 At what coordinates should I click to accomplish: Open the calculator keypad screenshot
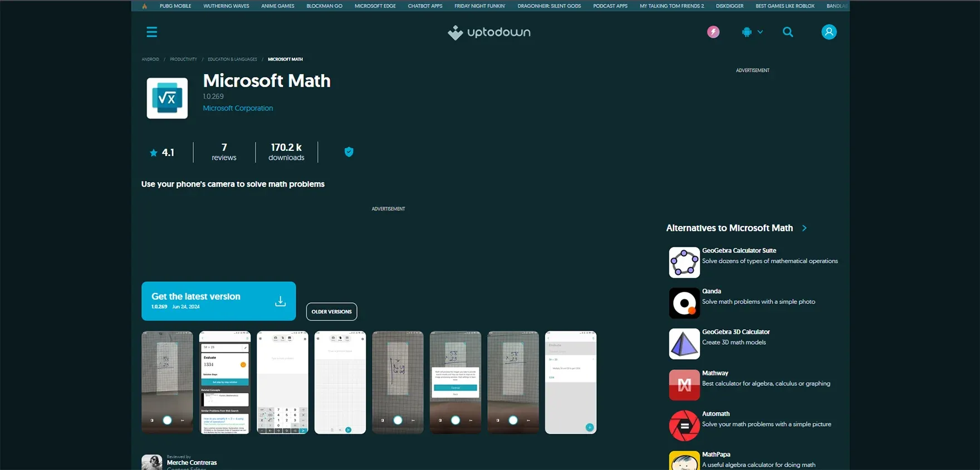pyautogui.click(x=282, y=383)
